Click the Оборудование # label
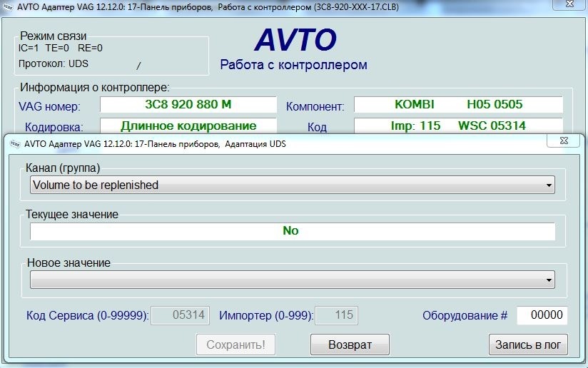 click(465, 315)
